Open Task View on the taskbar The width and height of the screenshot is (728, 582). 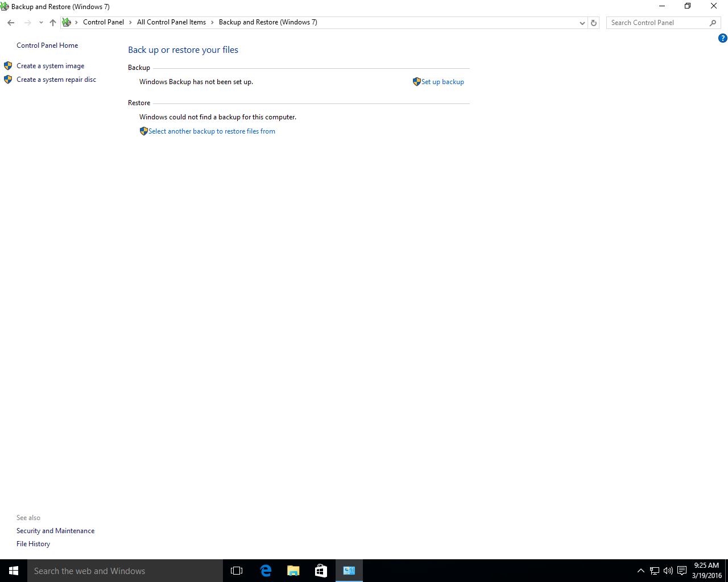click(237, 571)
